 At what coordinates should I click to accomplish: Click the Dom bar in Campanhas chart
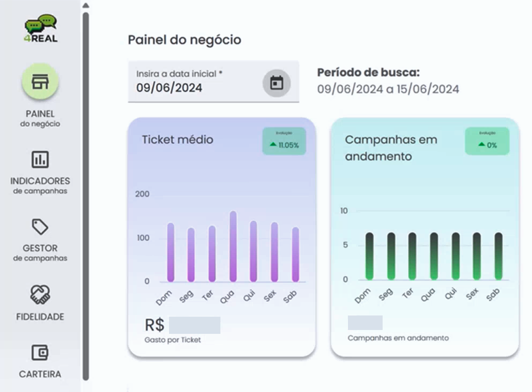pos(369,256)
